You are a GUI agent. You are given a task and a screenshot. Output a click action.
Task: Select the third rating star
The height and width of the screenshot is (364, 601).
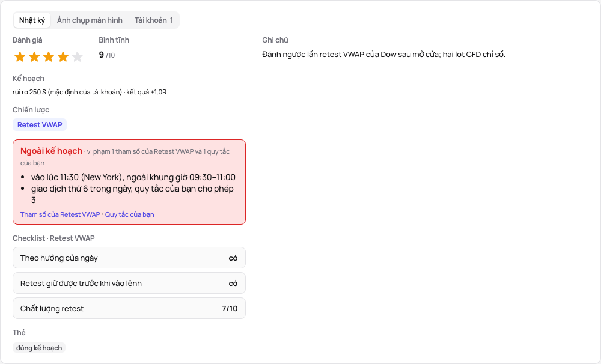pyautogui.click(x=49, y=56)
